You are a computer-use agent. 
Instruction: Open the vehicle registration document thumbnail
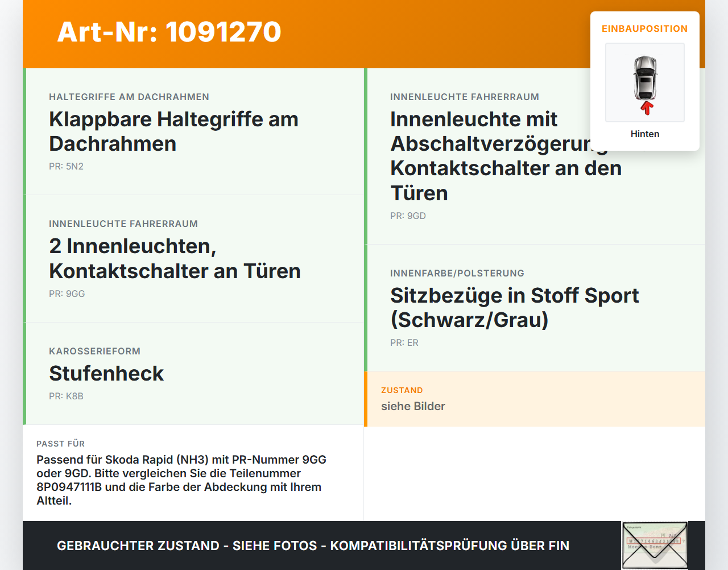point(655,545)
